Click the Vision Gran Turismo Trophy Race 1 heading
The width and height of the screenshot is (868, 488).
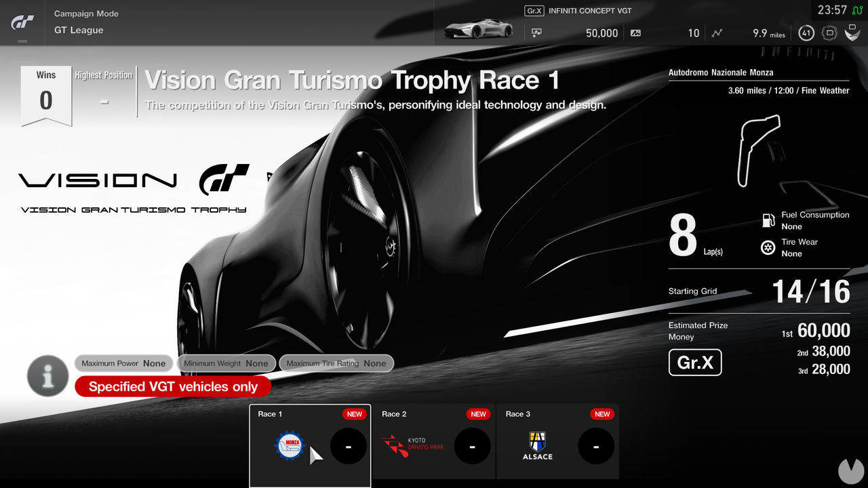pyautogui.click(x=353, y=81)
